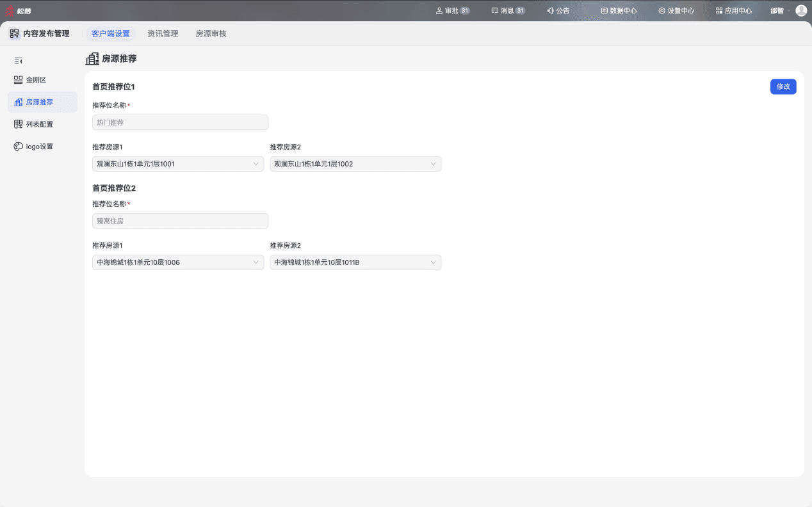Expand dropdown showing 中海锦城 10层1011B
This screenshot has height=507, width=812.
[355, 262]
